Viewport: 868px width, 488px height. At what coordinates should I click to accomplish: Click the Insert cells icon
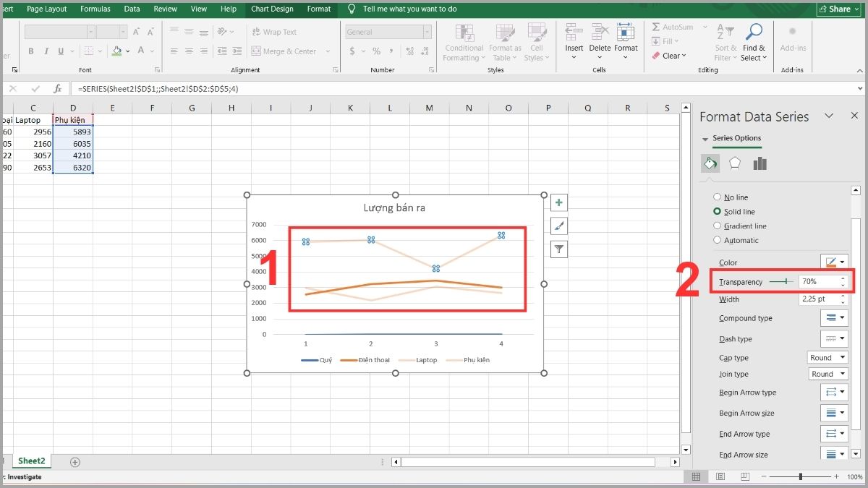coord(574,33)
